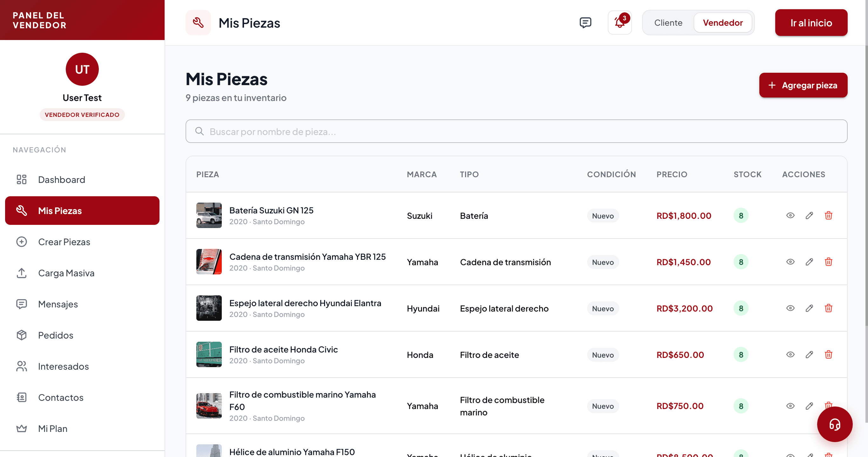Open Espejo lateral derecho Hyundai Elantra thumbnail
This screenshot has width=868, height=457.
click(209, 308)
